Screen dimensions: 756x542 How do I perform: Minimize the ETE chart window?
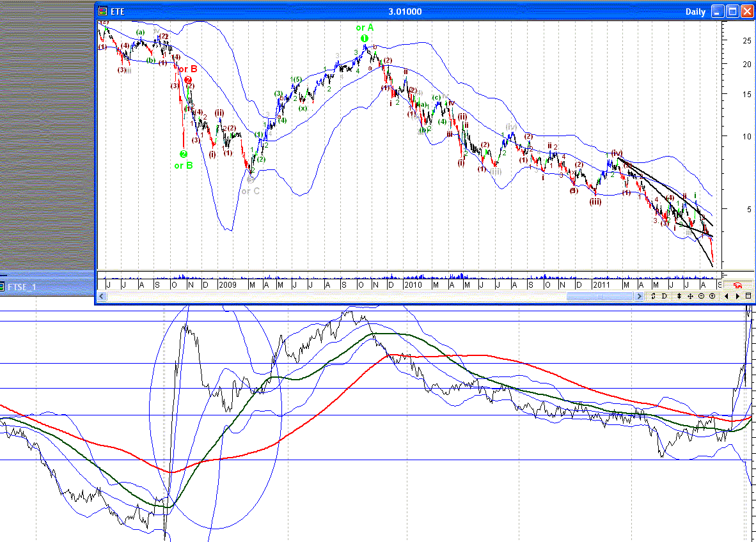click(718, 11)
